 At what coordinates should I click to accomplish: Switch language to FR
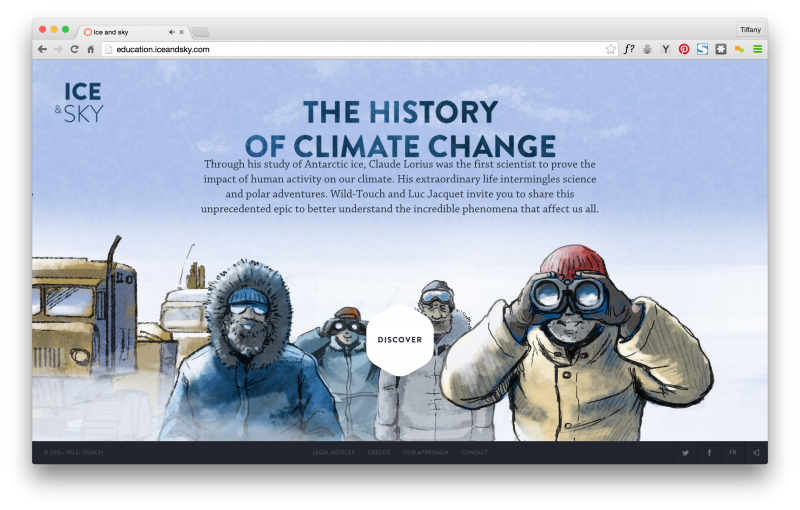[733, 452]
